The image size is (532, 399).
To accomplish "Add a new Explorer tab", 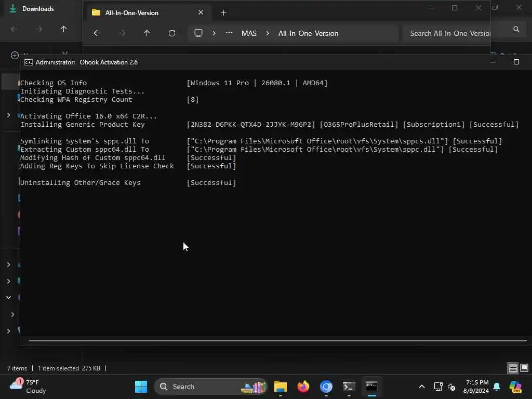I will (223, 13).
